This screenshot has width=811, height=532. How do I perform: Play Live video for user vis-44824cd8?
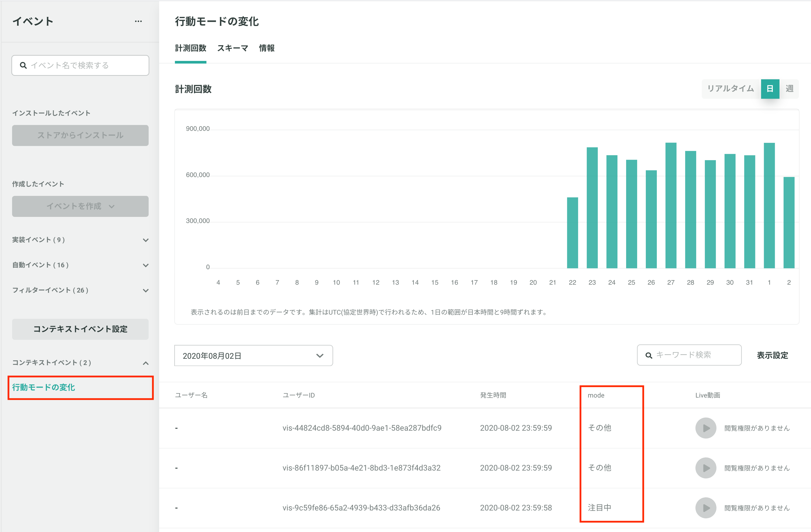[706, 428]
